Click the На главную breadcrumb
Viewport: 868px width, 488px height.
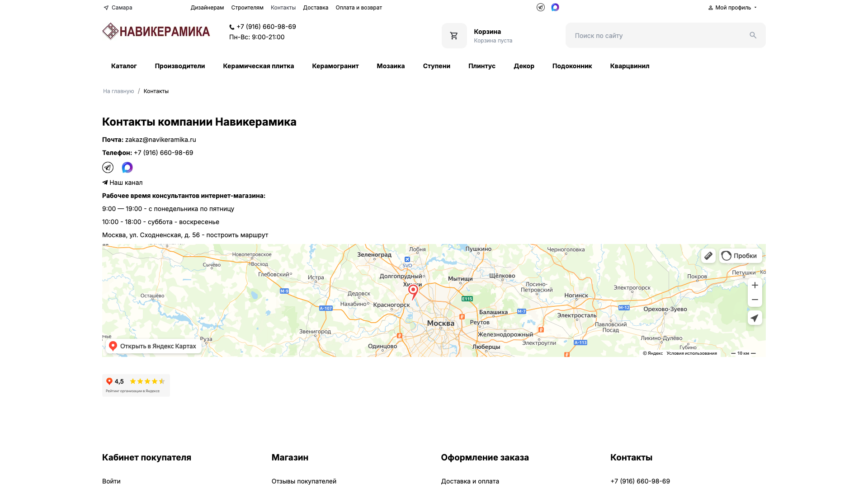coord(118,91)
